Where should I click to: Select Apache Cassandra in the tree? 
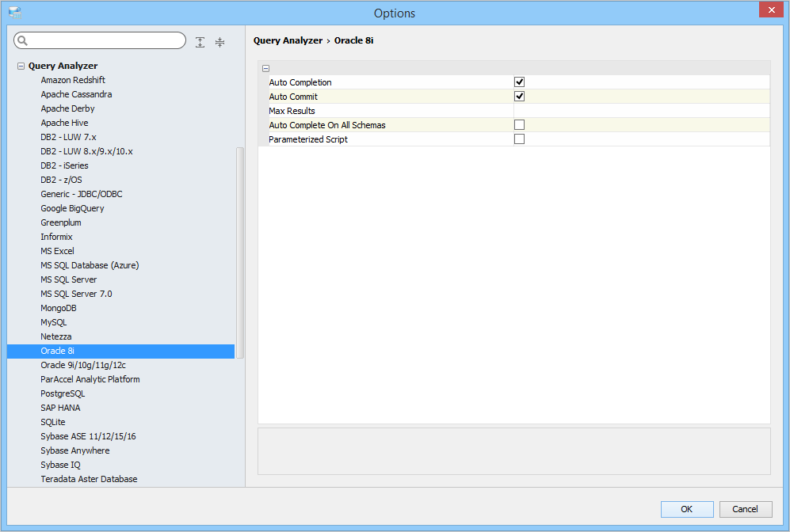(76, 94)
